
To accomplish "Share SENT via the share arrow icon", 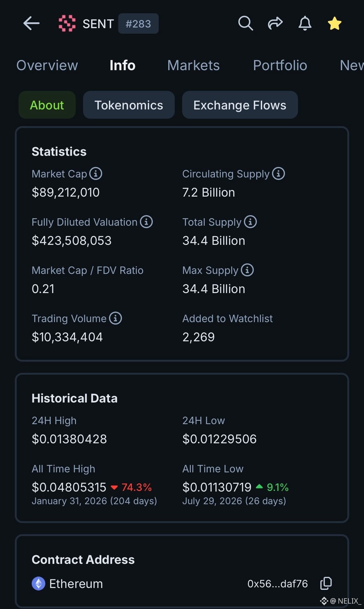I will pos(275,23).
